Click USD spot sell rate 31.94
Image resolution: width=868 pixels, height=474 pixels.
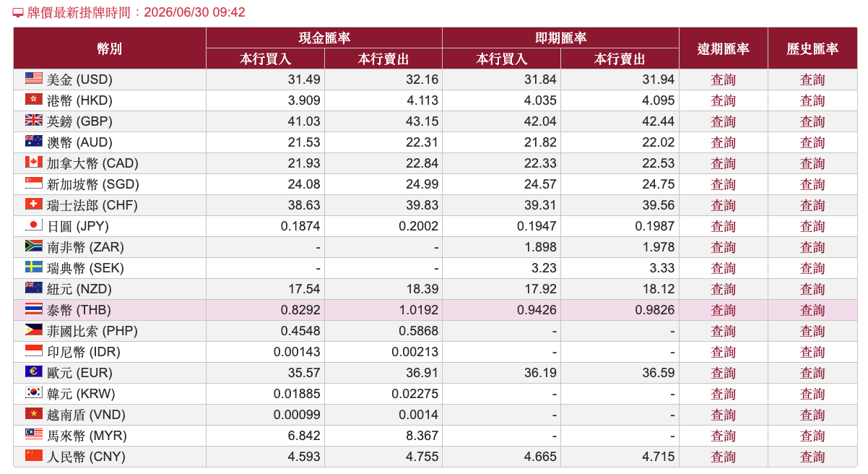[659, 79]
